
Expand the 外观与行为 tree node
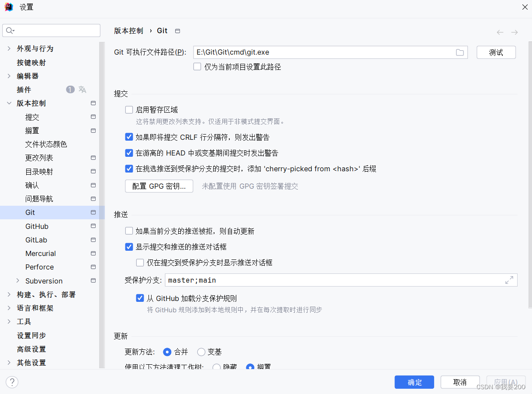[9, 48]
